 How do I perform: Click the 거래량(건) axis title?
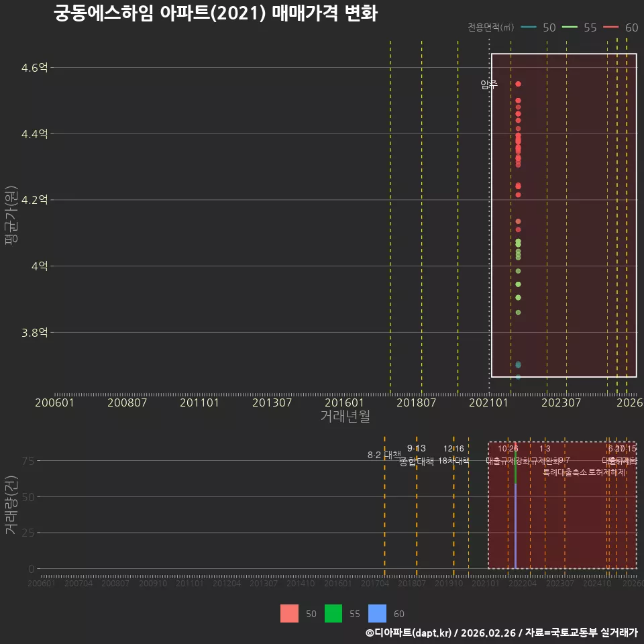coord(11,505)
